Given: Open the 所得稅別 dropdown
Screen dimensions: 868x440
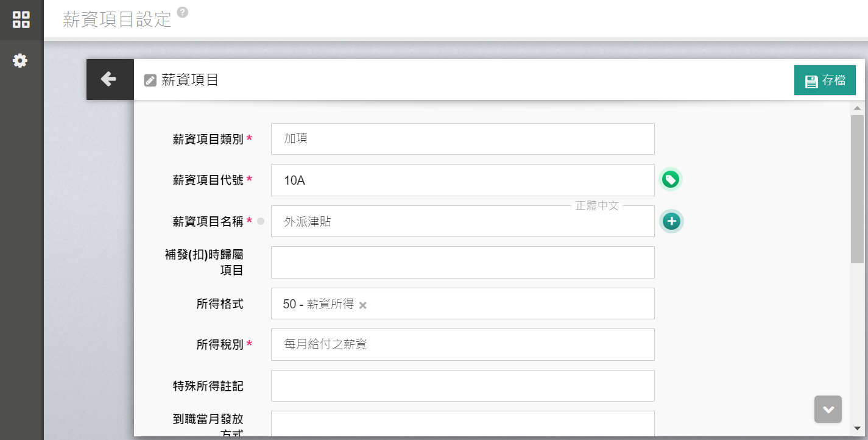Looking at the screenshot, I should (462, 345).
